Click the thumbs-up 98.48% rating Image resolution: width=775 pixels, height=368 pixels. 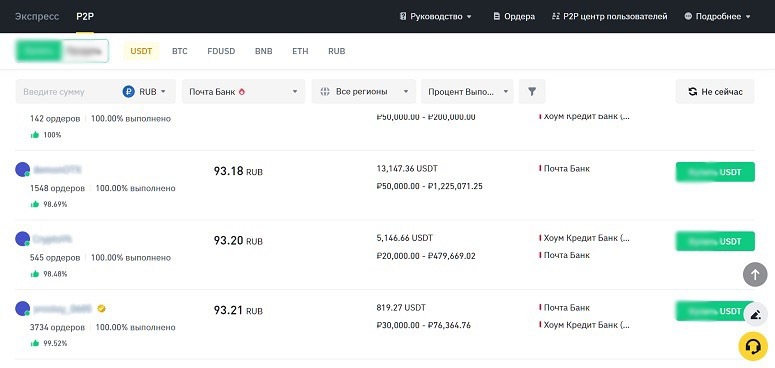point(48,274)
